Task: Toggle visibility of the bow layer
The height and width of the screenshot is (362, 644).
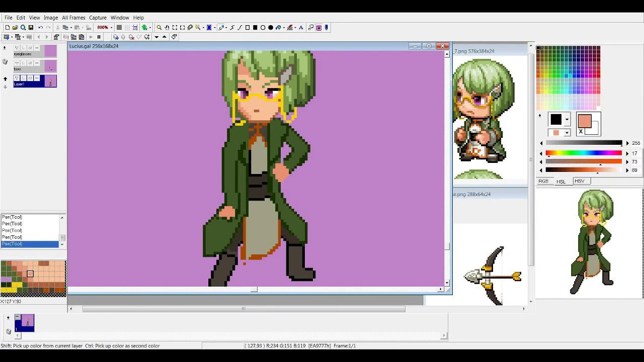Action: (17, 63)
